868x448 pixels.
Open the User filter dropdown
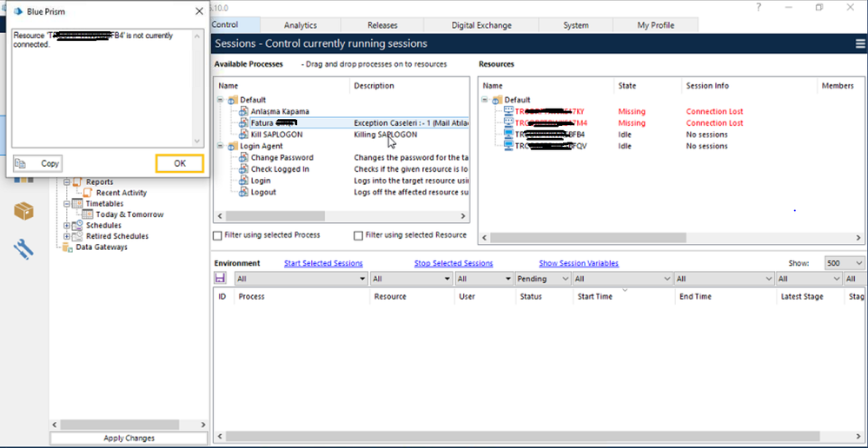click(484, 279)
